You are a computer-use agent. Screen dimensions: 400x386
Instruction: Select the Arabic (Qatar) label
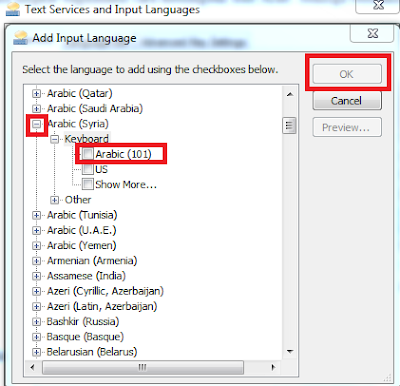point(80,93)
